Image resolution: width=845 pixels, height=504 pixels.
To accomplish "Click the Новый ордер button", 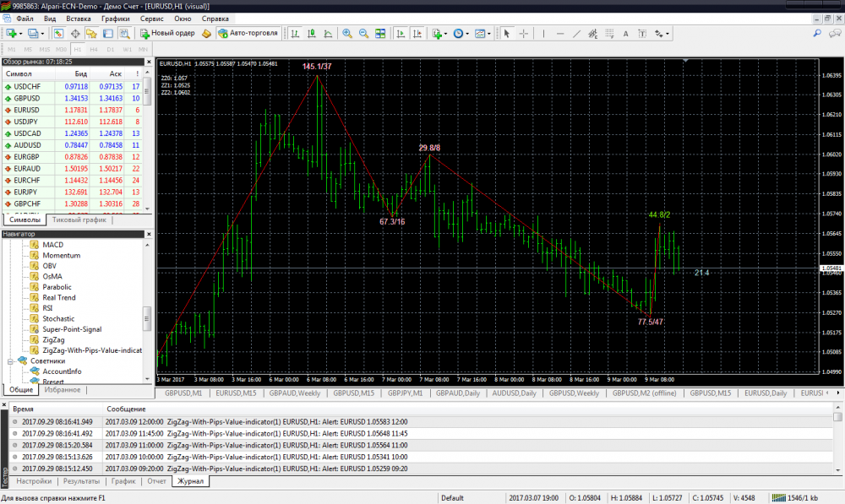I will tap(167, 34).
